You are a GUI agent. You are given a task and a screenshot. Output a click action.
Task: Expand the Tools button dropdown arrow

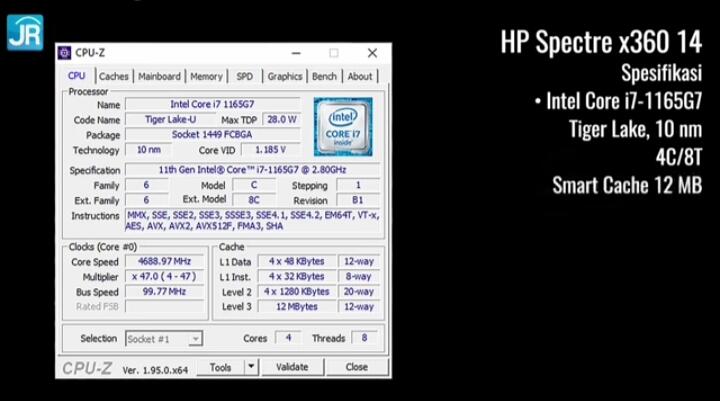coord(251,367)
